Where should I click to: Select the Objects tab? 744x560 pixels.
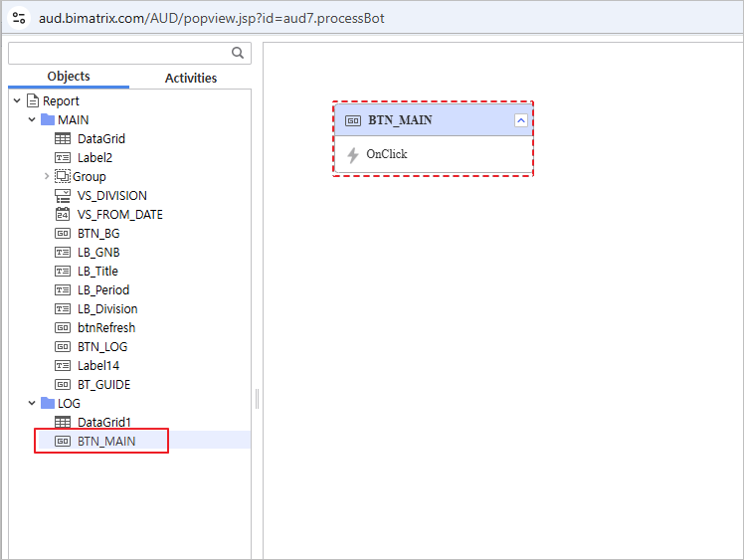pos(69,77)
